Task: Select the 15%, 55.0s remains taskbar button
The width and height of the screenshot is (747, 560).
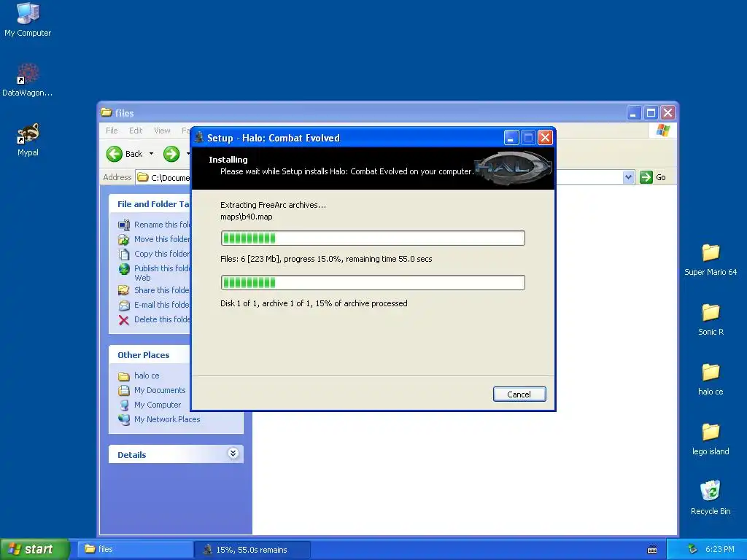Action: 252,550
